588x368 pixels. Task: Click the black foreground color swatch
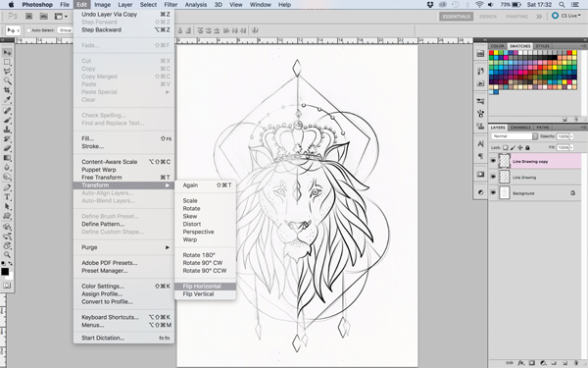click(x=5, y=272)
